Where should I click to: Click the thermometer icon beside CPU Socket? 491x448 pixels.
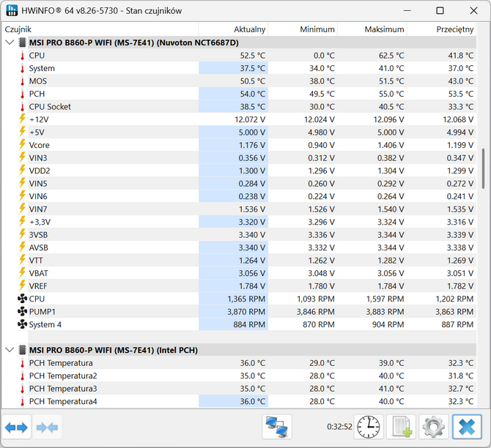pos(22,107)
